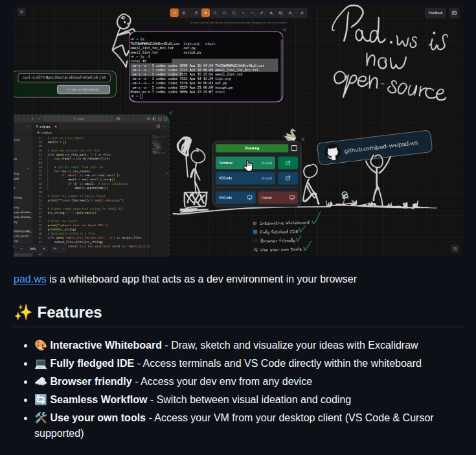The height and width of the screenshot is (455, 476).
Task: Click the 'Use your own tools' feature text
Action: tap(98, 418)
